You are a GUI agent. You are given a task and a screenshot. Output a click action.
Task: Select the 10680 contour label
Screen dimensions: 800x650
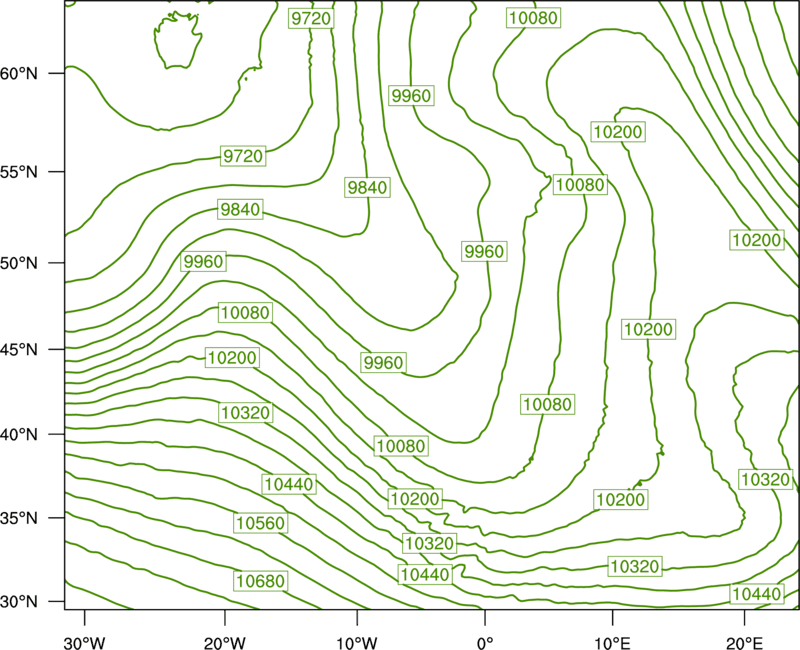coord(261,581)
